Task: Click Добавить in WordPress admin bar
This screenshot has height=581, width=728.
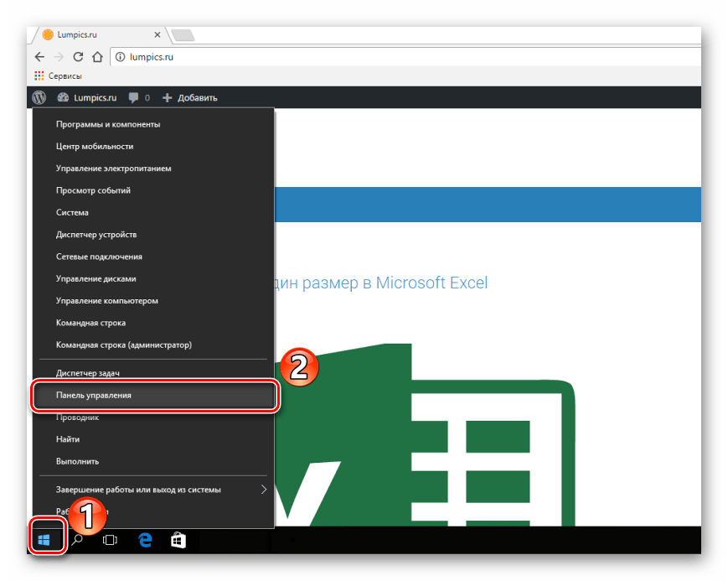Action: tap(190, 97)
